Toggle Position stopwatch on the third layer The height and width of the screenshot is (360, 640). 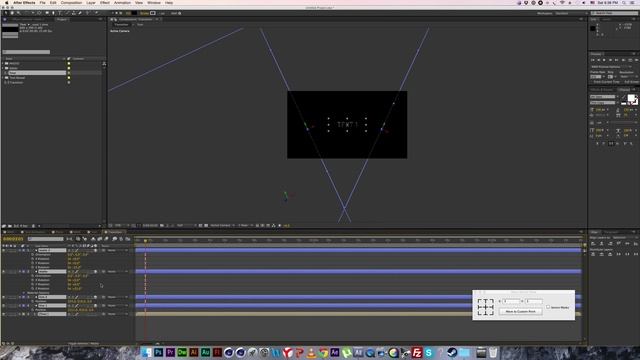point(32,301)
